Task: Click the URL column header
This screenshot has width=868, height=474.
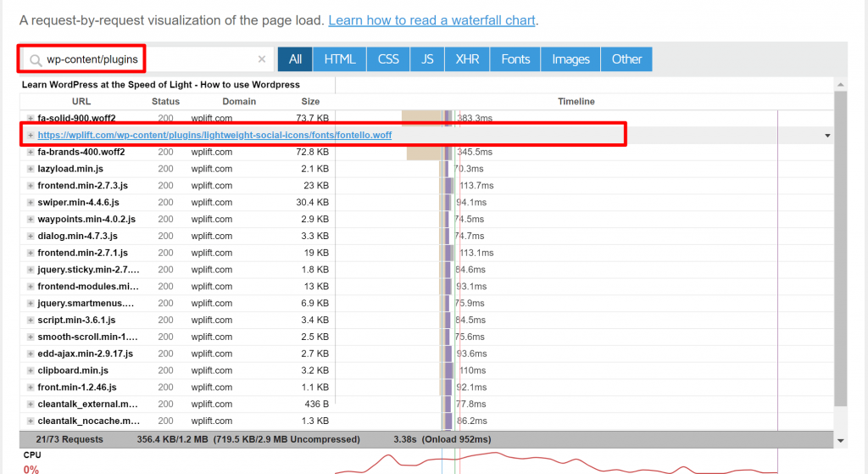Action: (x=81, y=102)
